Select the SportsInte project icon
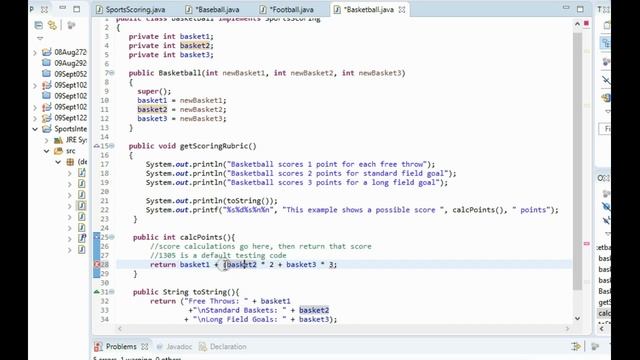The height and width of the screenshot is (360, 640). click(x=47, y=129)
